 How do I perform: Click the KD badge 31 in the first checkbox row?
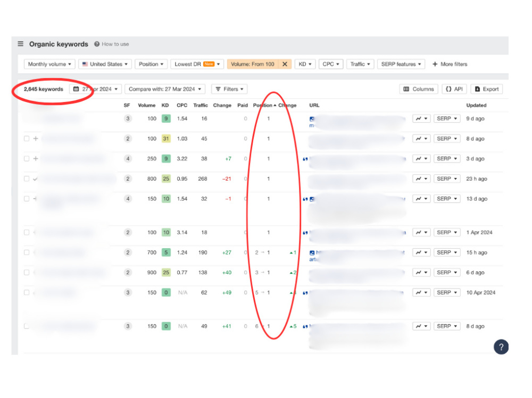[166, 139]
